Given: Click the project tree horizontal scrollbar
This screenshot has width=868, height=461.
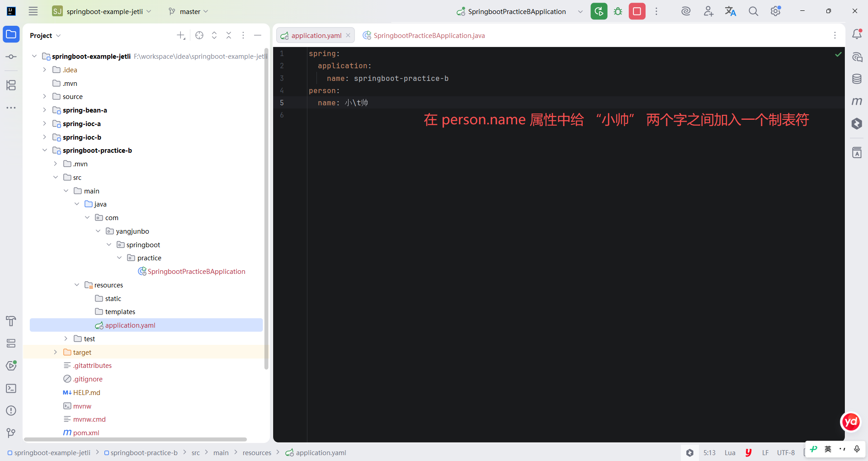Looking at the screenshot, I should pos(136,439).
